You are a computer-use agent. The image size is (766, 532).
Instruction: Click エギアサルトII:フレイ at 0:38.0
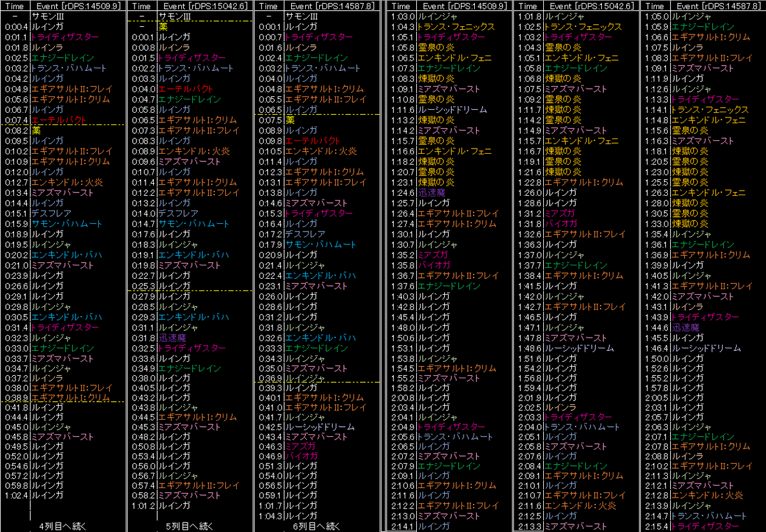[71, 387]
